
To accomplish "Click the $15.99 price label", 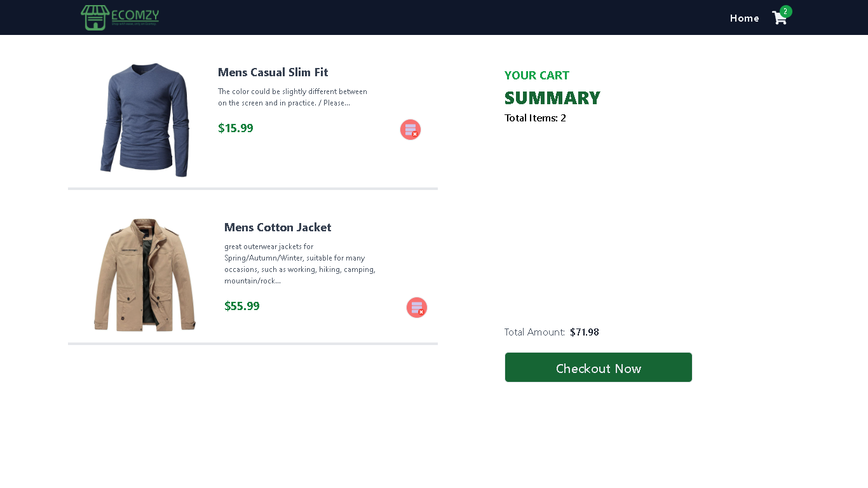I will click(x=235, y=128).
